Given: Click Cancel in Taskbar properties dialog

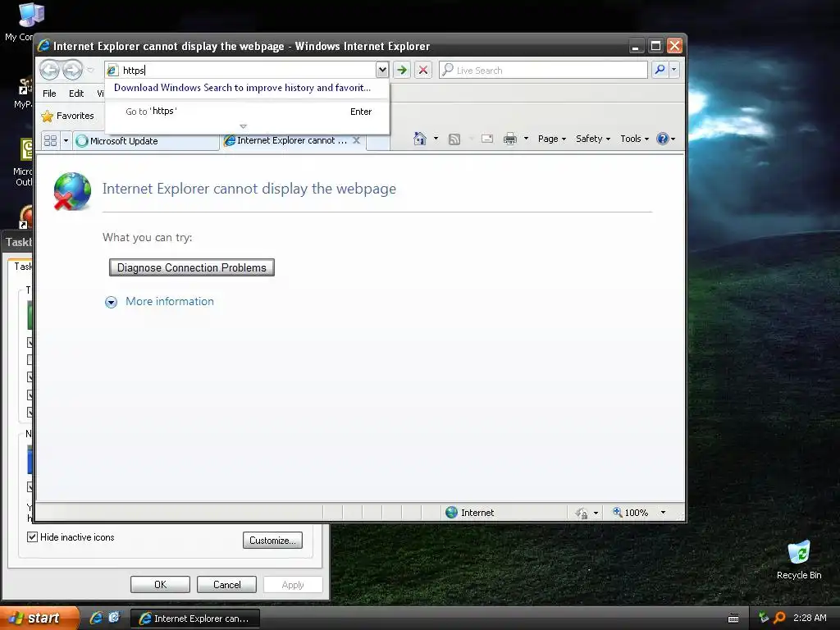Looking at the screenshot, I should click(226, 584).
